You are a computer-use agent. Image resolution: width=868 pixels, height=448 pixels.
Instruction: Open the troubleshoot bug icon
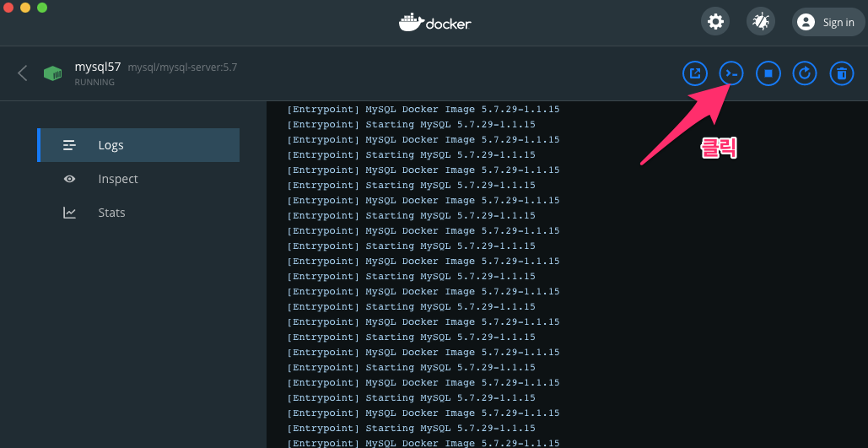[761, 22]
